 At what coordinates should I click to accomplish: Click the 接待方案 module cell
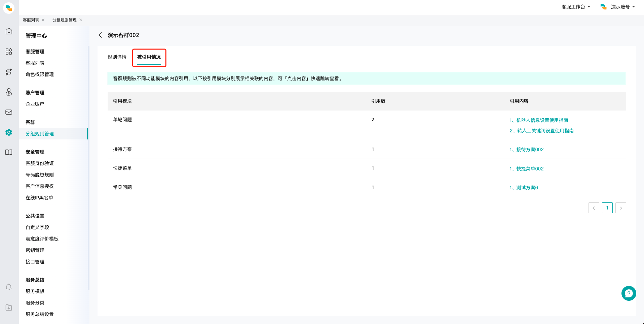[x=122, y=149]
